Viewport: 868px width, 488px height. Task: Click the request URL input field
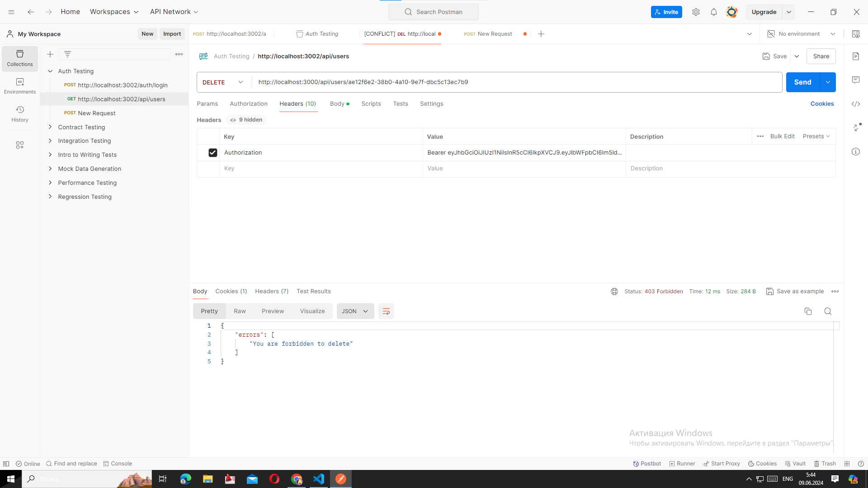coord(452,82)
